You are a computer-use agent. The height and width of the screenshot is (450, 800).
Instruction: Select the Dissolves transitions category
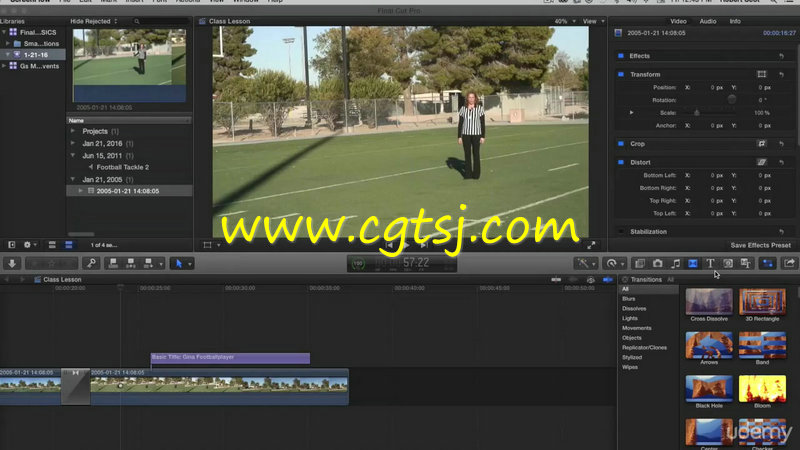tap(634, 309)
